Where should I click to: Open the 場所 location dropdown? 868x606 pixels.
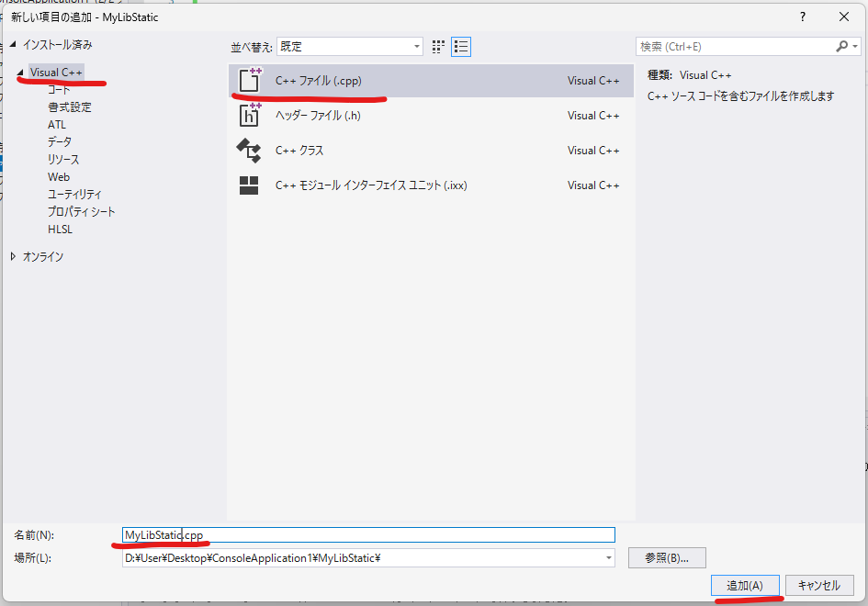(x=608, y=557)
